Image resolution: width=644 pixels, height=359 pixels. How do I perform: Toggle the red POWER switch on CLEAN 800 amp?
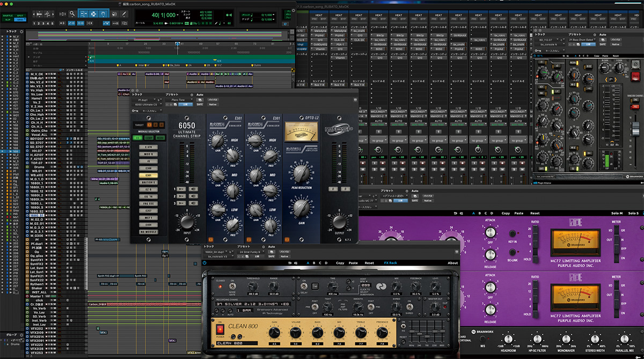219,328
